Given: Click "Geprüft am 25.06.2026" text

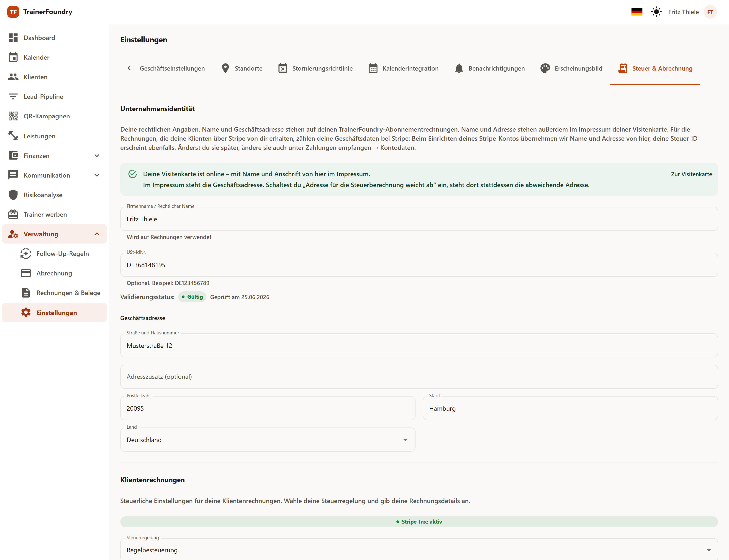Looking at the screenshot, I should pos(239,297).
